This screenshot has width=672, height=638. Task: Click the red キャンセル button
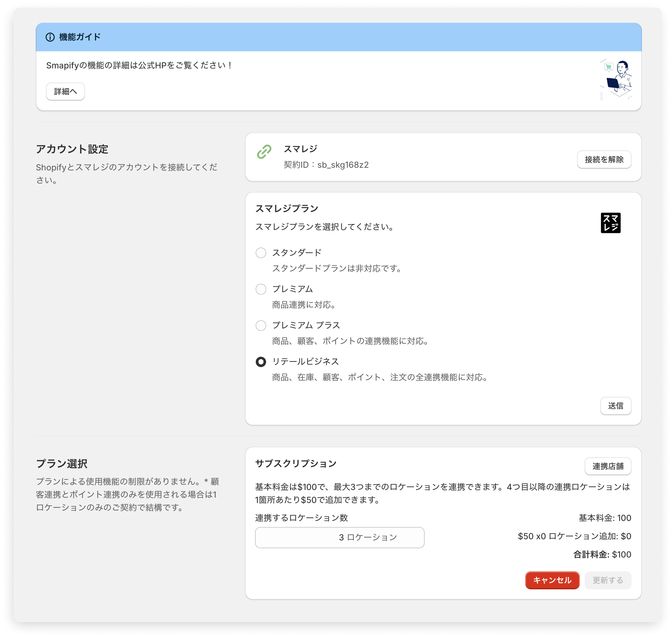coord(552,580)
